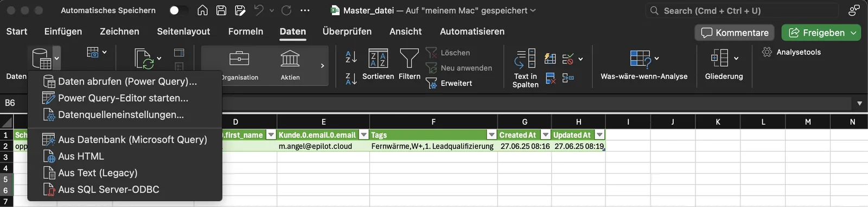Click the Refresh All icon
This screenshot has height=207, width=868.
[144, 59]
